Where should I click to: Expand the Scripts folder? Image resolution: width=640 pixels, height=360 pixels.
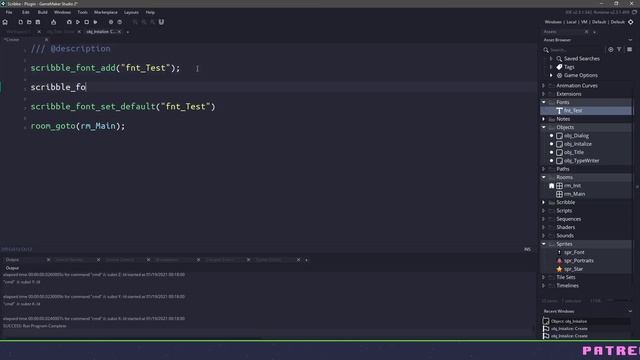(544, 211)
